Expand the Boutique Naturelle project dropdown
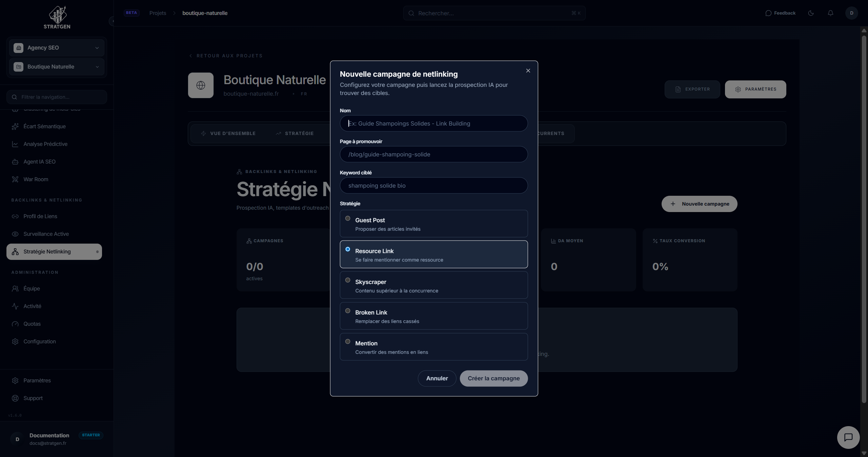The width and height of the screenshot is (868, 457). pos(57,66)
